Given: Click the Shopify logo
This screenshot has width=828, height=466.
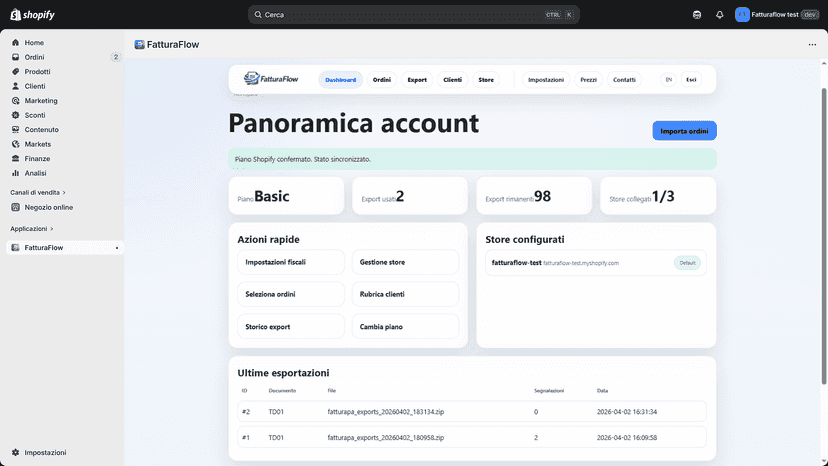Looking at the screenshot, I should (x=33, y=15).
